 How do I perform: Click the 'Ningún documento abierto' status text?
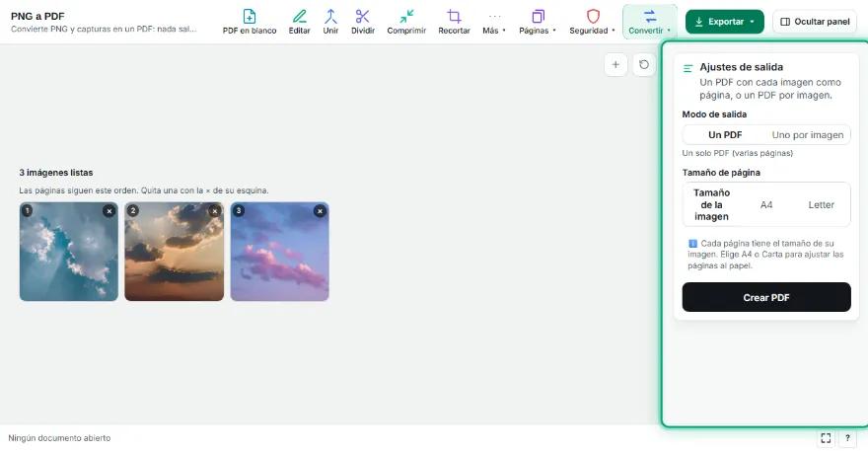[x=59, y=438]
